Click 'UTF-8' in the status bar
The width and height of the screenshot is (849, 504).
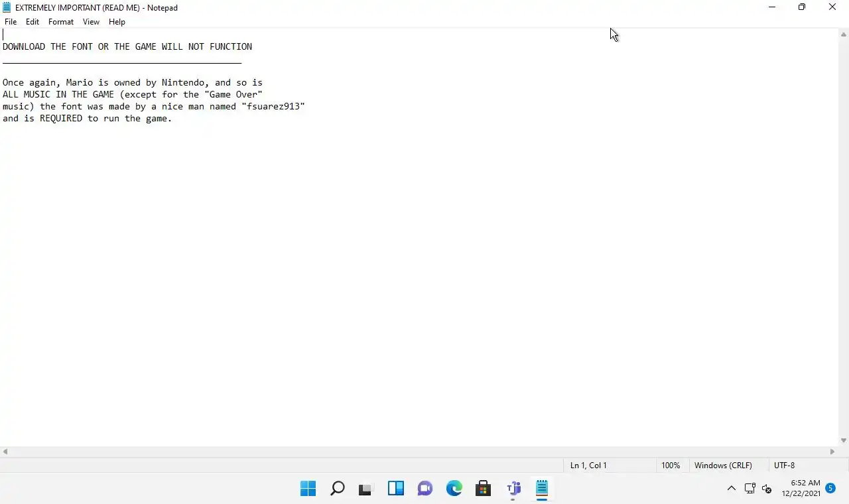pos(784,466)
